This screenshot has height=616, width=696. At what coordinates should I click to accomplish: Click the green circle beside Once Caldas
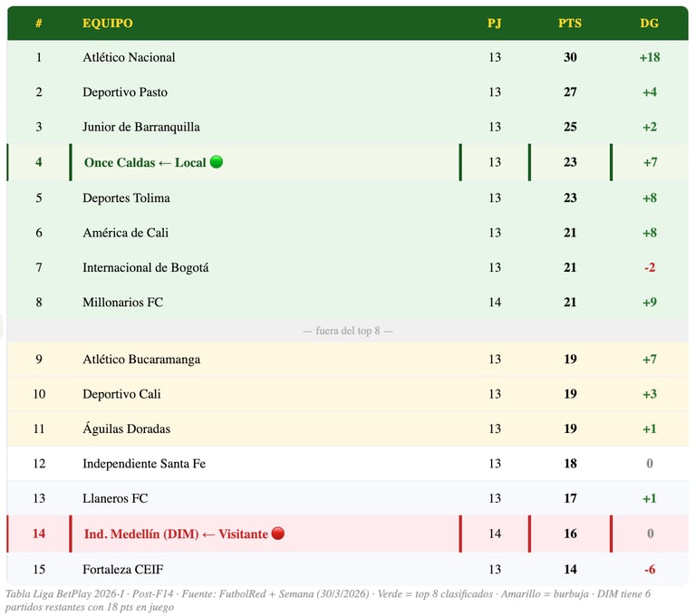217,162
